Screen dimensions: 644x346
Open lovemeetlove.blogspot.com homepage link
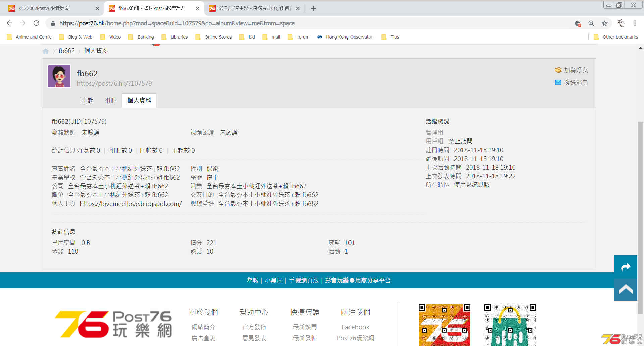pos(131,204)
